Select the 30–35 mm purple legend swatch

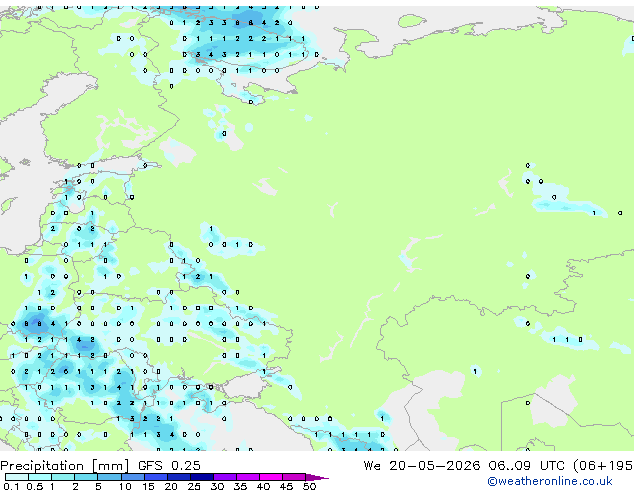tap(225, 477)
